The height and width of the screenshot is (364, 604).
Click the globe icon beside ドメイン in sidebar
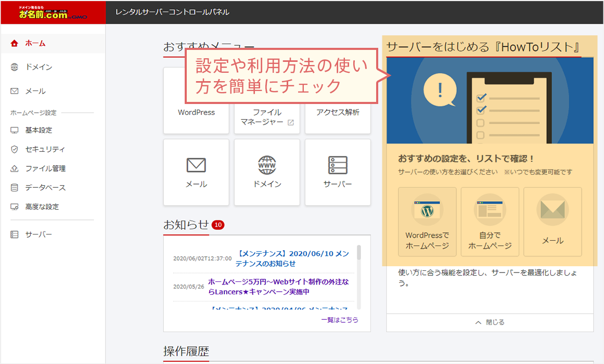(14, 67)
